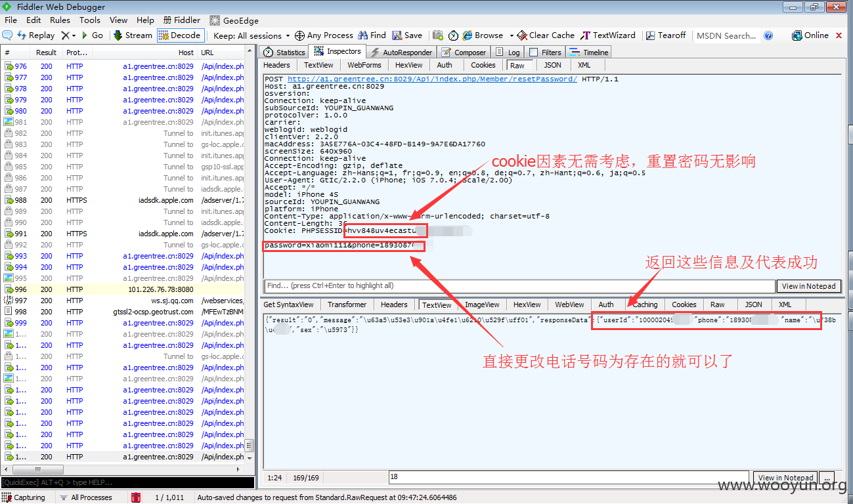
Task: Open the Browse button with IE icon
Action: pos(483,35)
